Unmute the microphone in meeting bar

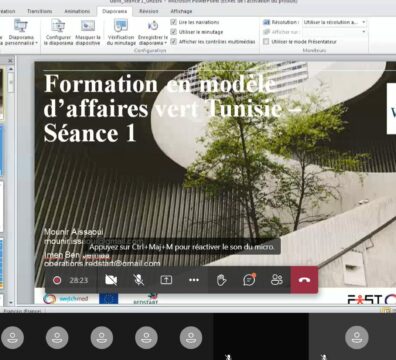[139, 280]
